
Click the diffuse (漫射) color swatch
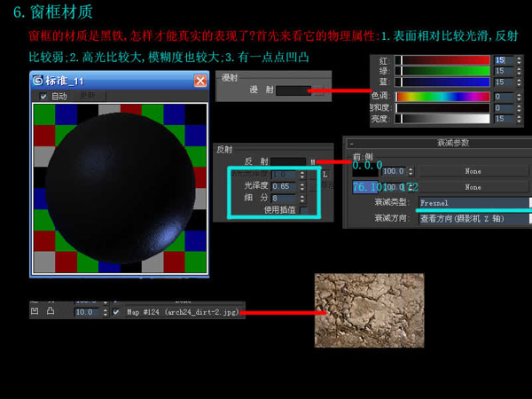coord(293,90)
